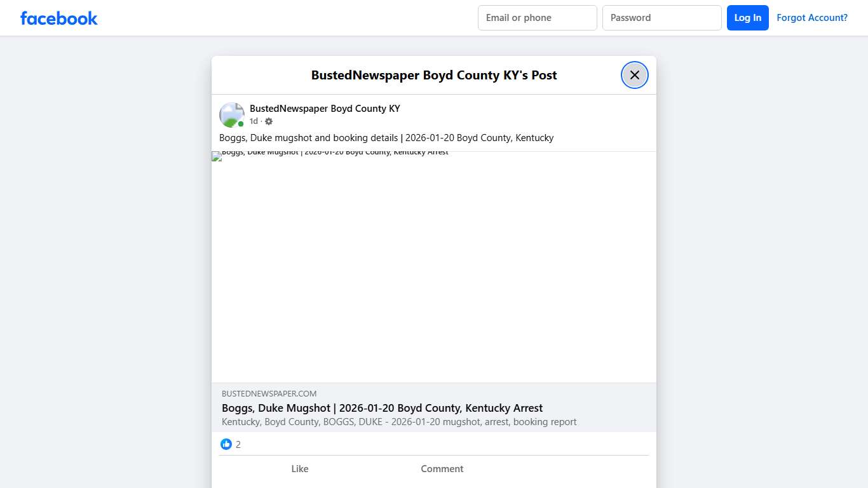Click the article description under the headline
The width and height of the screenshot is (868, 488).
point(399,421)
